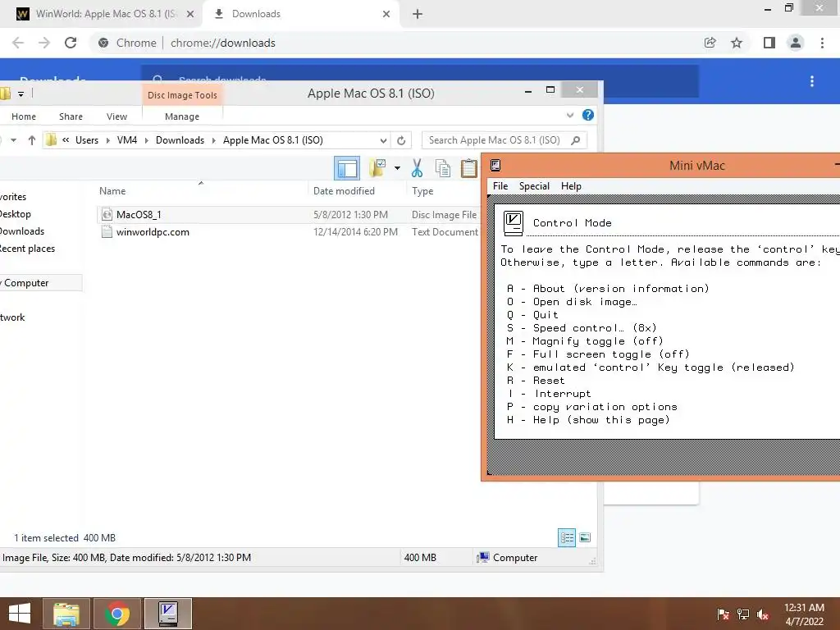The image size is (840, 630).
Task: Sort files by Name column
Action: coord(112,190)
